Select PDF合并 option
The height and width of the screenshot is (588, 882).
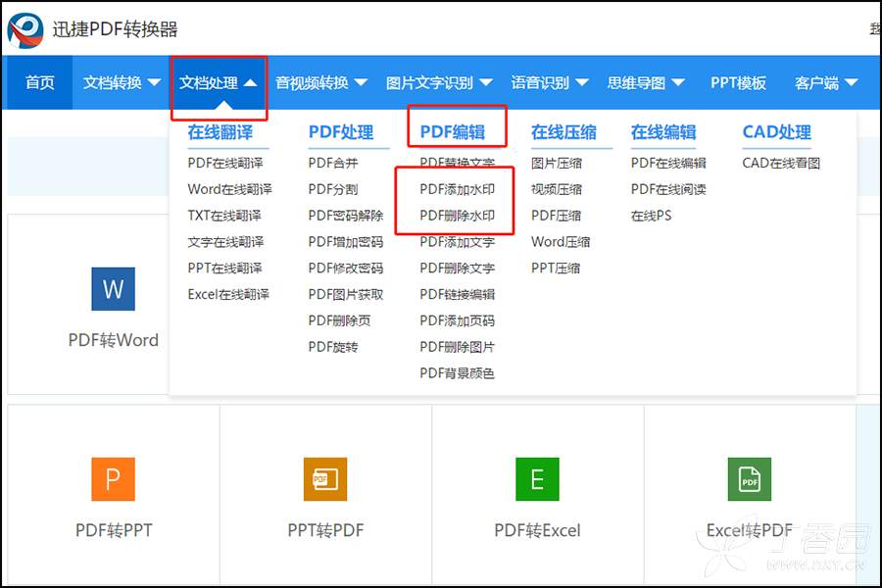click(333, 164)
